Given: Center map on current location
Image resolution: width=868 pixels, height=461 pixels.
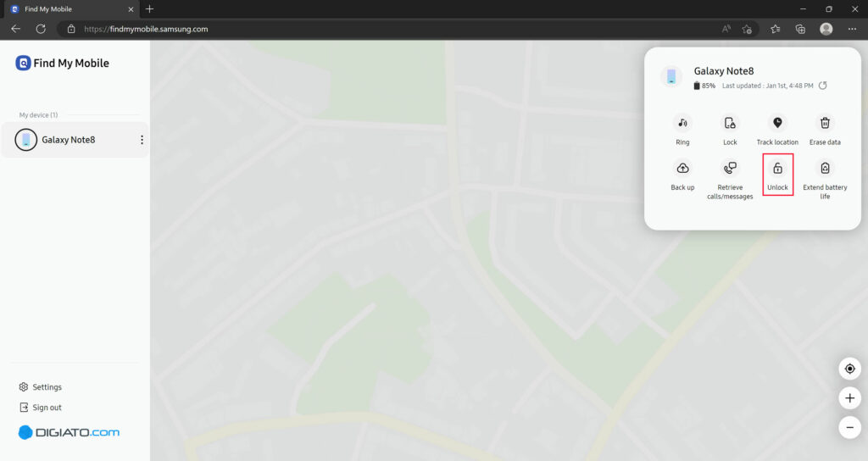Looking at the screenshot, I should tap(849, 369).
